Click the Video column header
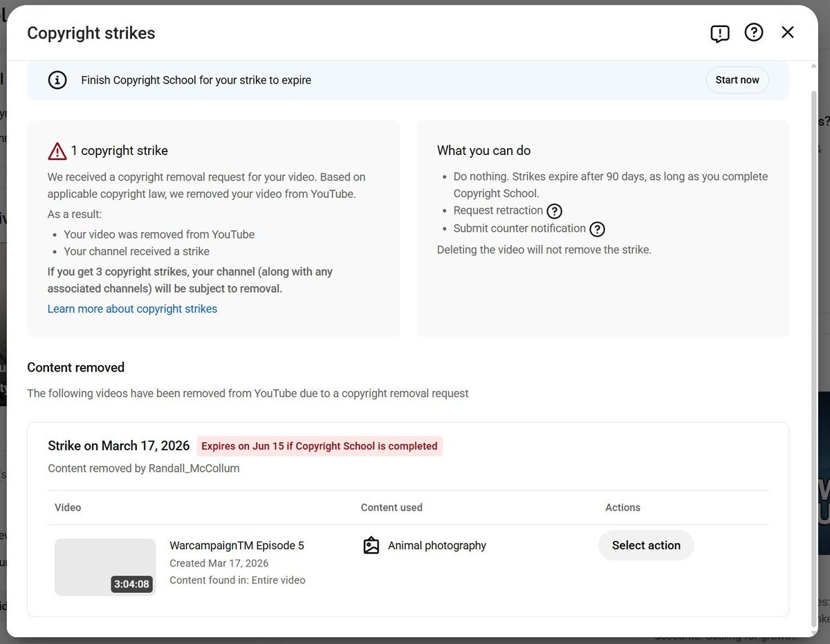830x644 pixels. tap(68, 508)
